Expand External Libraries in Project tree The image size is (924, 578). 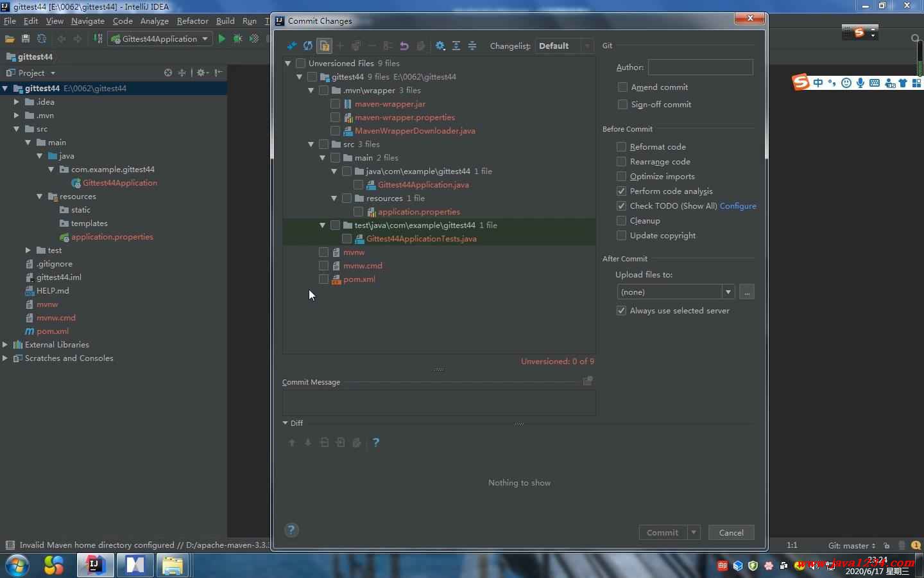click(5, 344)
